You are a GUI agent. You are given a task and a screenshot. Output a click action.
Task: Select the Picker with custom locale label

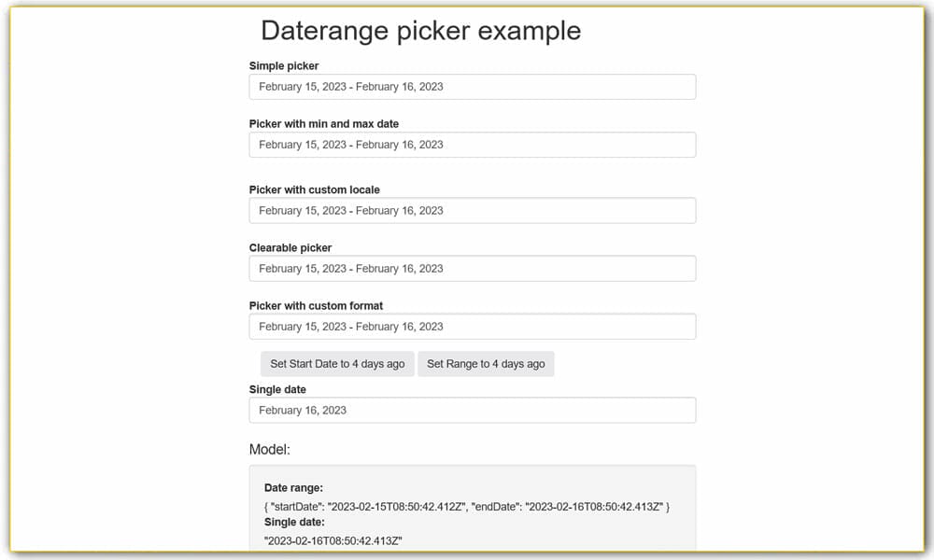(x=313, y=189)
